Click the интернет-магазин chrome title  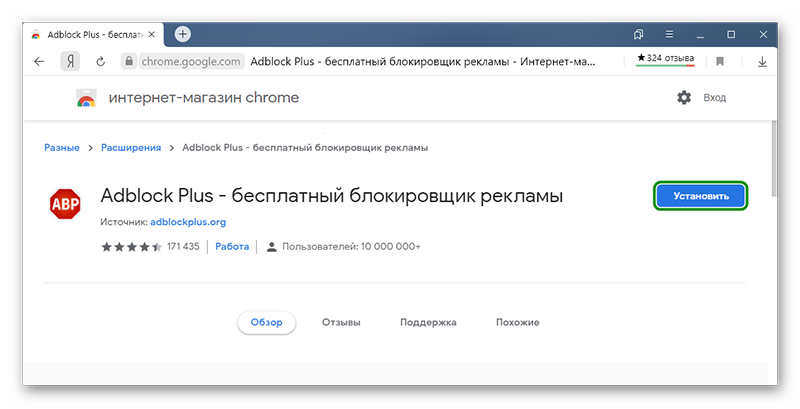(204, 97)
